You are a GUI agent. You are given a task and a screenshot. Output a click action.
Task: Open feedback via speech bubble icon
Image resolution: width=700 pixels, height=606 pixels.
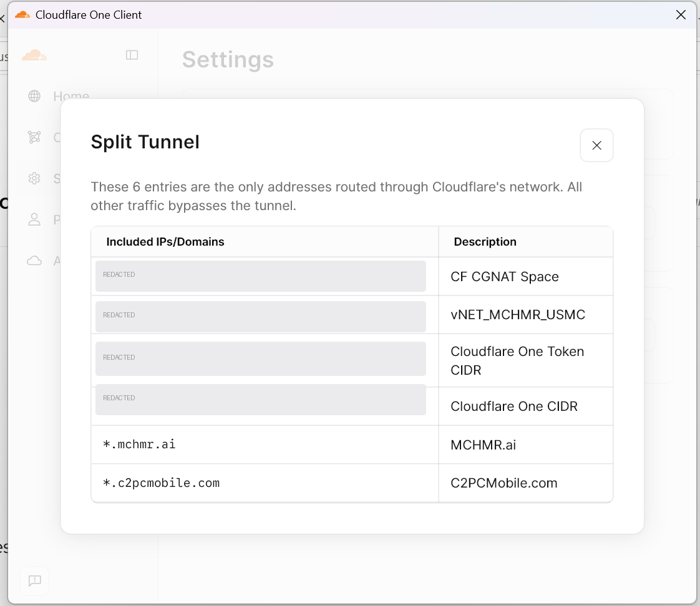[x=35, y=580]
